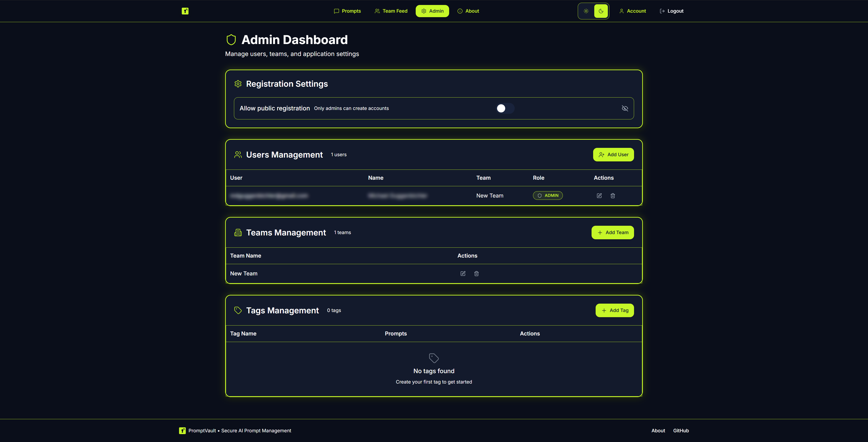Click the Registration Settings gear icon
The width and height of the screenshot is (868, 442).
coord(238,84)
